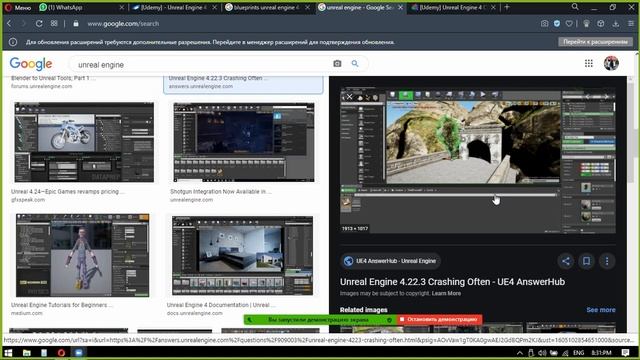Image resolution: width=640 pixels, height=360 pixels.
Task: Go back to previous page
Action: 9,24
